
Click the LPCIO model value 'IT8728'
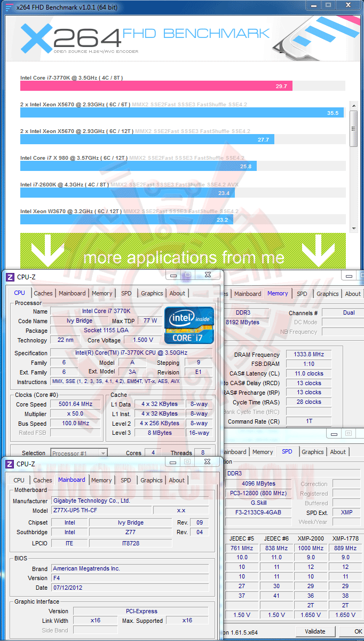click(131, 543)
